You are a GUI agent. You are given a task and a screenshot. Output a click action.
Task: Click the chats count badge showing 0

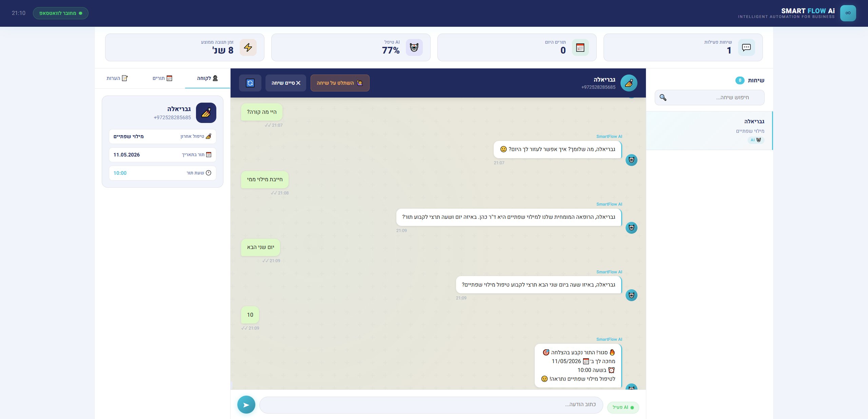click(x=740, y=80)
